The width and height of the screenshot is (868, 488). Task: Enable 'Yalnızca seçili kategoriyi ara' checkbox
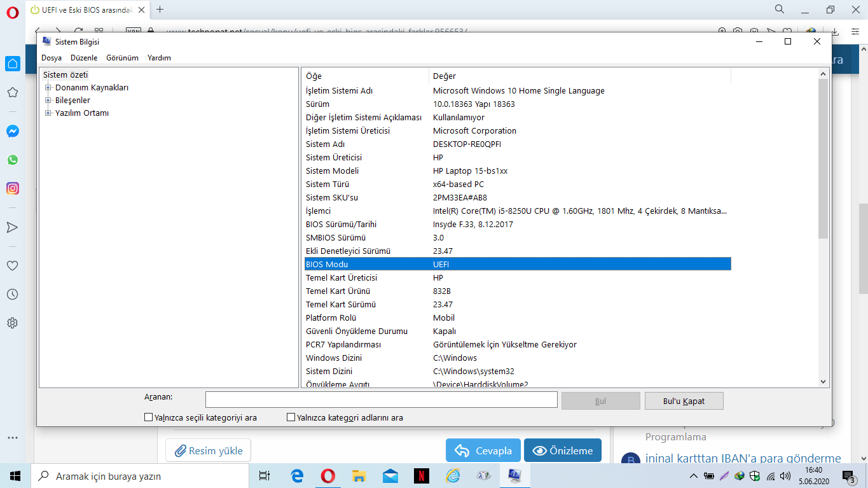(x=149, y=417)
